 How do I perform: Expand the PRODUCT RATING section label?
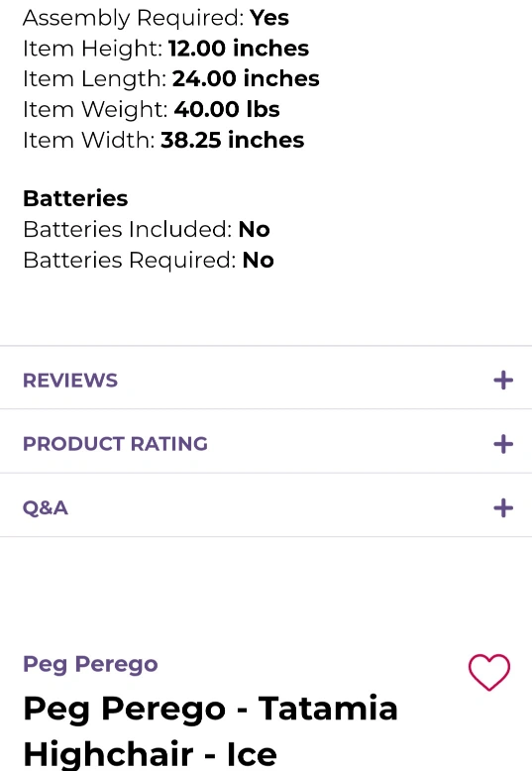click(115, 444)
